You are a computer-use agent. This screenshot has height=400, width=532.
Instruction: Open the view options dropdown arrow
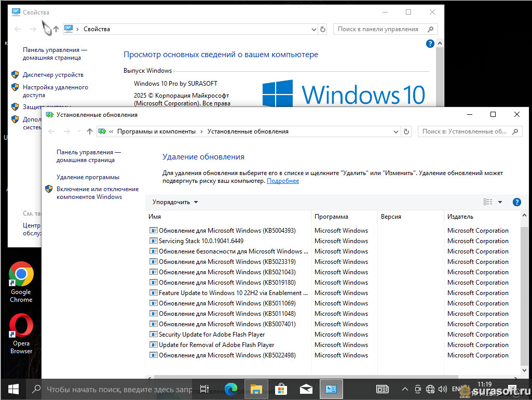(x=500, y=202)
